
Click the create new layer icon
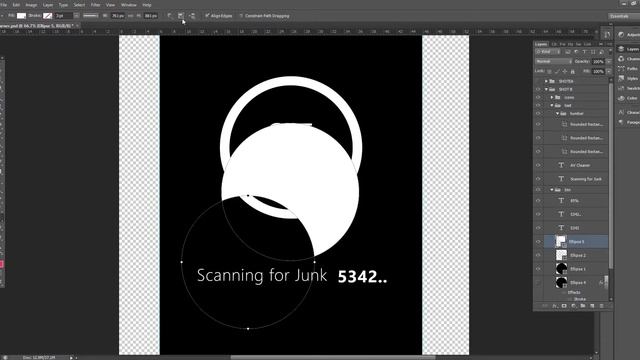pyautogui.click(x=592, y=306)
